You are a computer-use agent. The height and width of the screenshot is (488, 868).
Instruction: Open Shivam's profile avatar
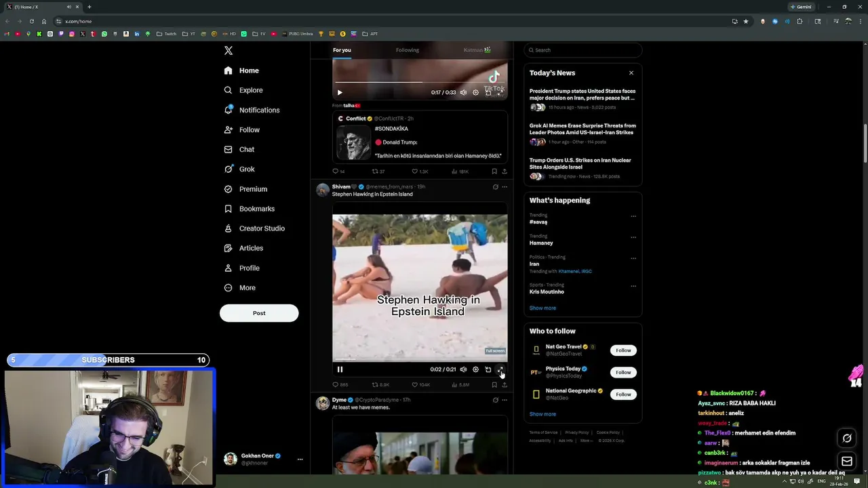click(x=323, y=190)
